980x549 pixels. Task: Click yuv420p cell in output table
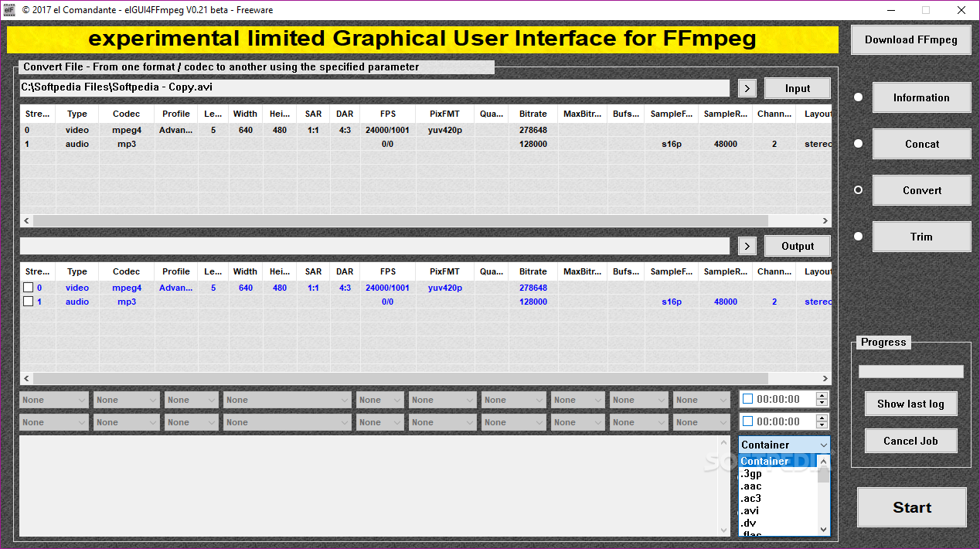click(445, 288)
